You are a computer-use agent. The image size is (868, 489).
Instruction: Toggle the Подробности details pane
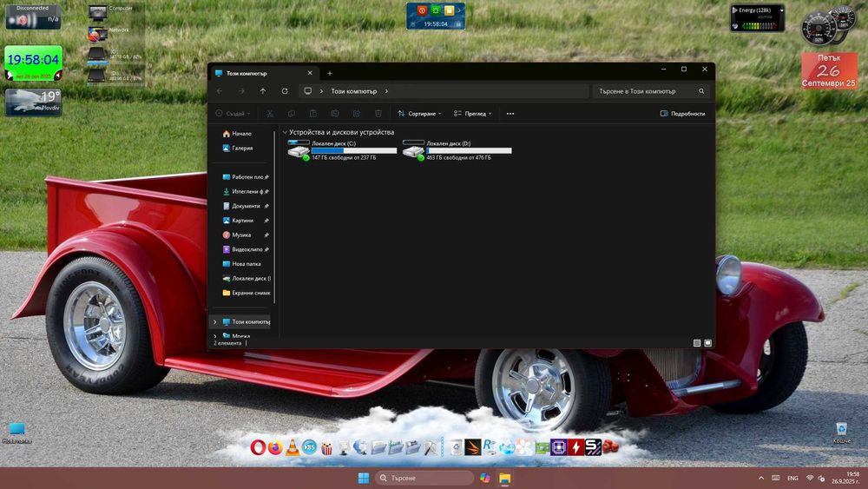682,114
